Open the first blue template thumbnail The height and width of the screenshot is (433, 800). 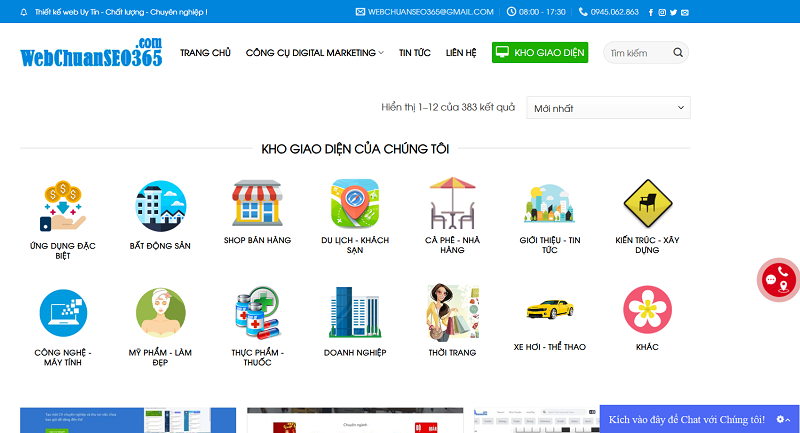coord(128,420)
